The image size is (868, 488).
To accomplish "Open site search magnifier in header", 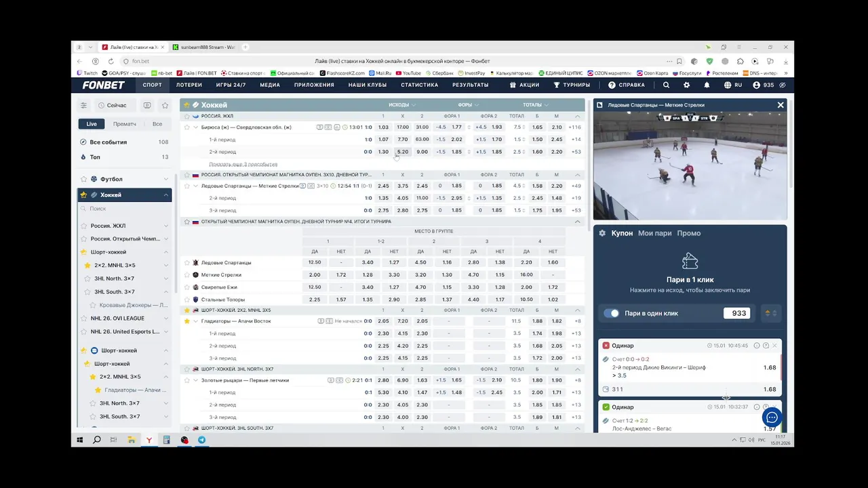I will (x=666, y=85).
